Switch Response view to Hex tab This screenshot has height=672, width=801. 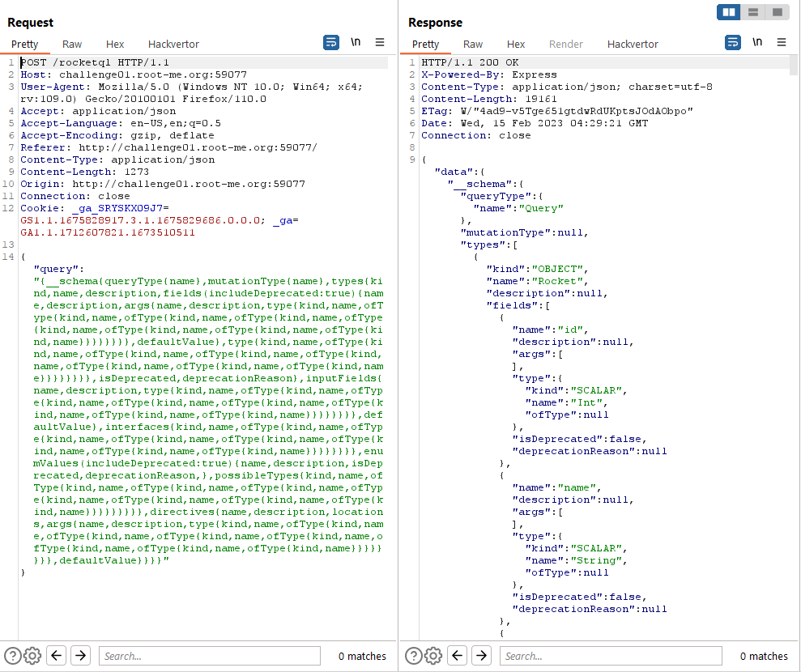(x=516, y=45)
